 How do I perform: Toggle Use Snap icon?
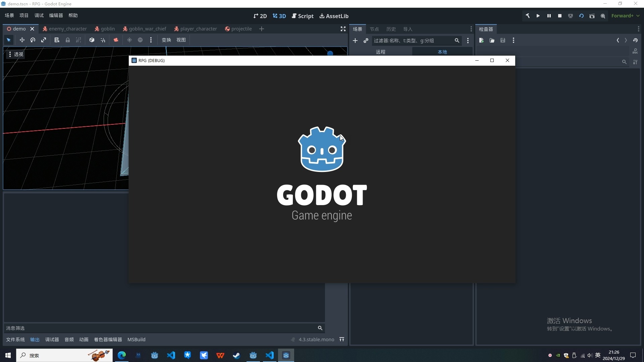[103, 40]
